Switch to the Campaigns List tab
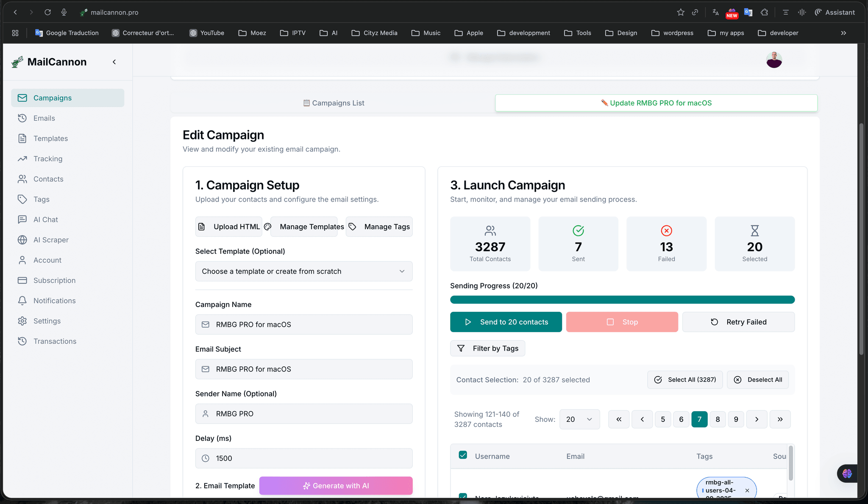Screen dimensions: 868x504 (334, 102)
